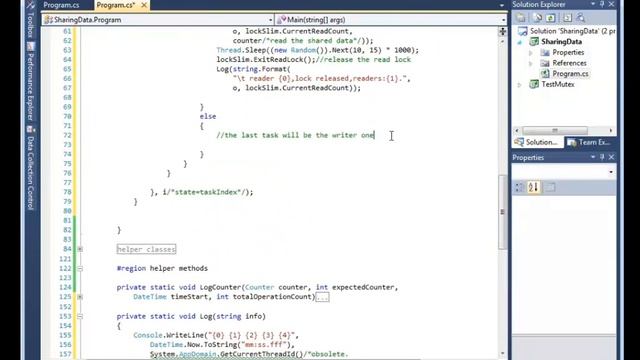Collapse the helper methods region
Image resolution: width=640 pixels, height=360 pixels.
[x=80, y=269]
